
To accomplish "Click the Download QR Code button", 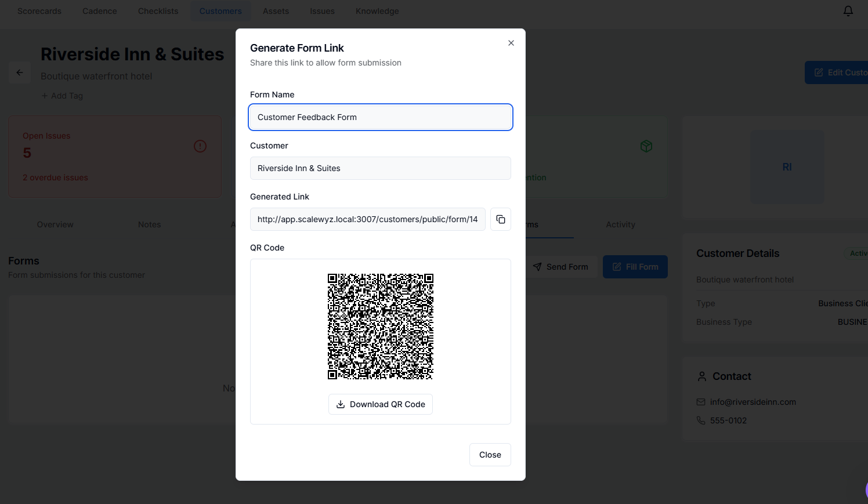I will click(x=380, y=404).
